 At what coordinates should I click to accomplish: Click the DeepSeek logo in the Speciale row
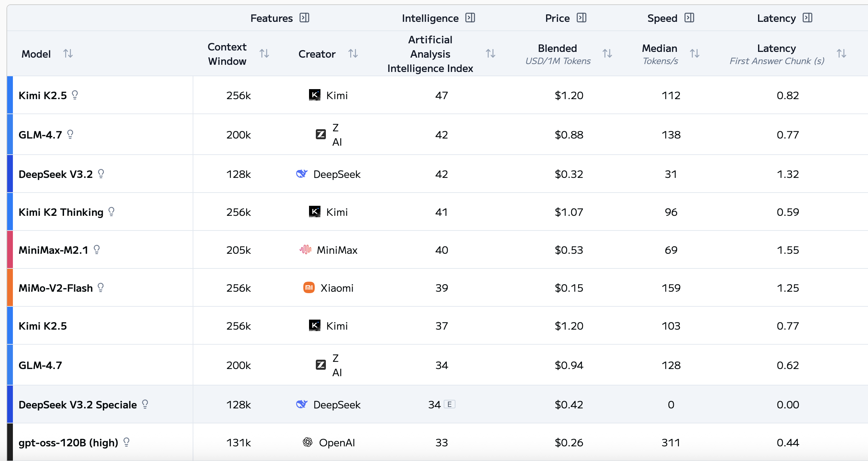point(302,404)
